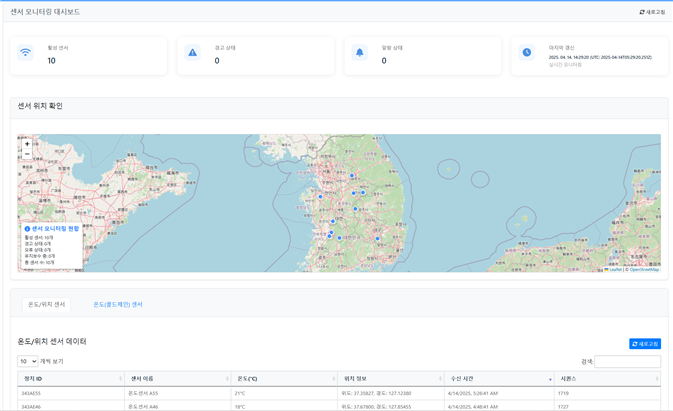Click the blue 새로고침 button above table
Viewport: 673px width, 411px height.
click(645, 344)
